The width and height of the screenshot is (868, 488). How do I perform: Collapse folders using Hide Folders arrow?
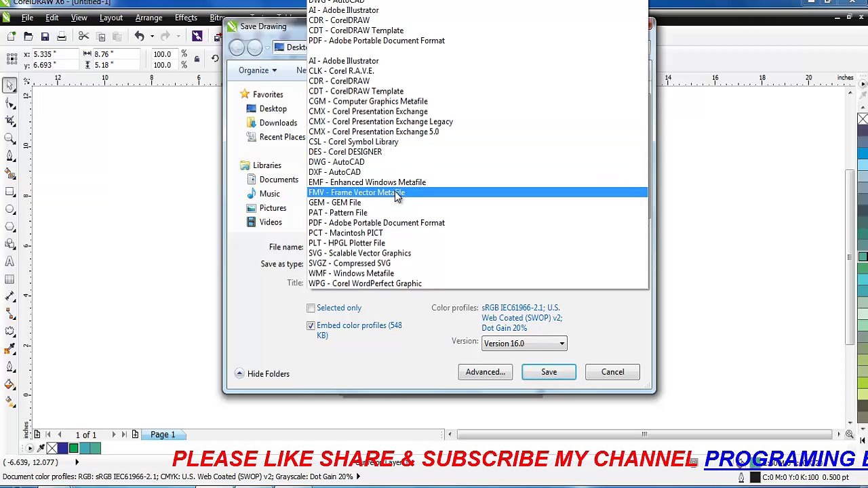[x=239, y=374]
